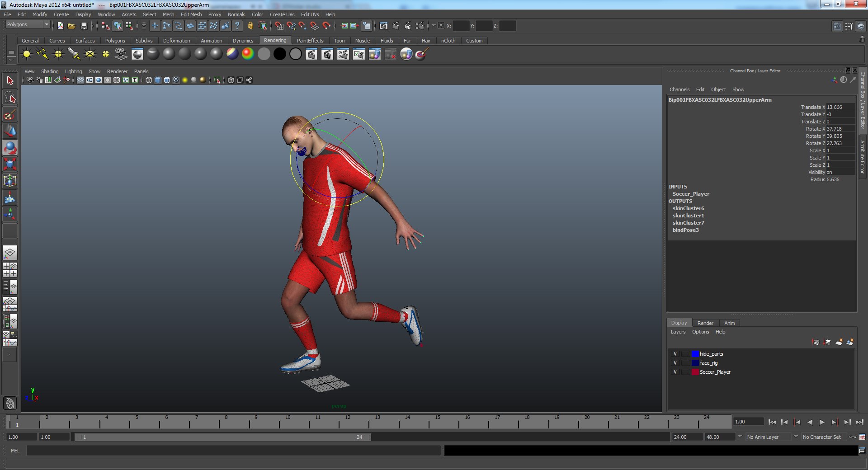Screen dimensions: 868x470
Task: Open Channels menu in Channel Box
Action: point(679,89)
